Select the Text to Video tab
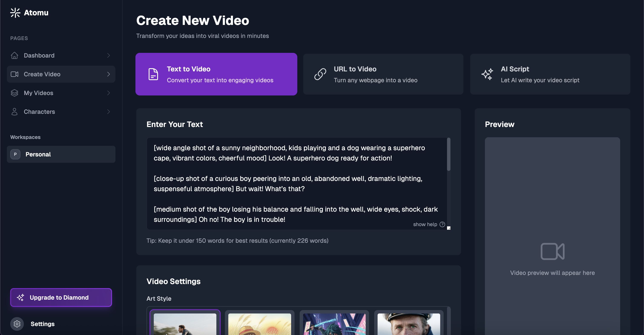644x335 pixels. pos(216,74)
